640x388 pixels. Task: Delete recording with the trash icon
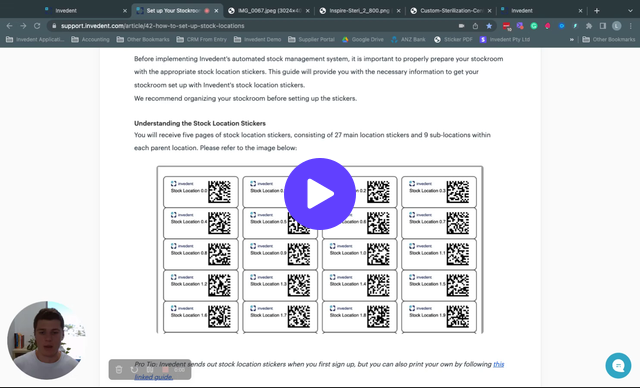[x=119, y=370]
